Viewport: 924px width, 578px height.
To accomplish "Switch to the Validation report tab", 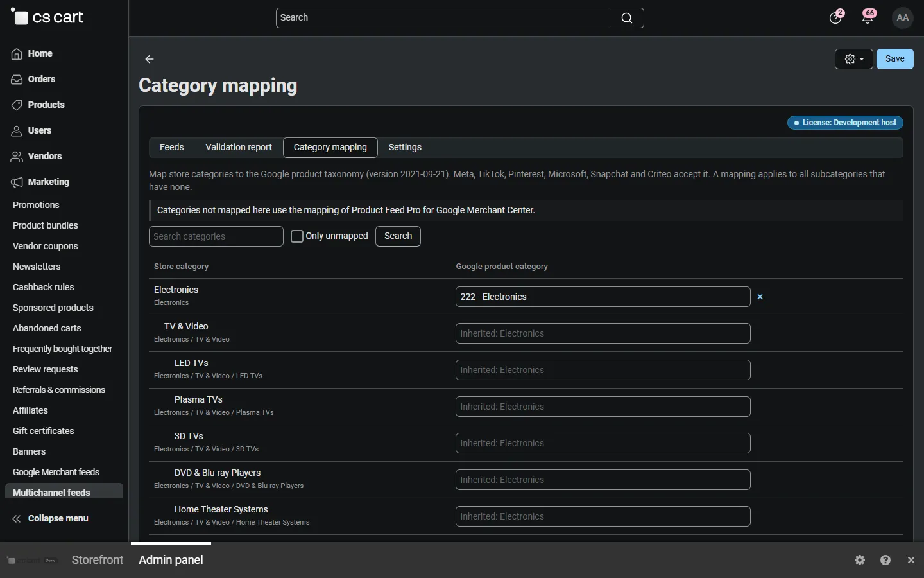I will pyautogui.click(x=239, y=147).
